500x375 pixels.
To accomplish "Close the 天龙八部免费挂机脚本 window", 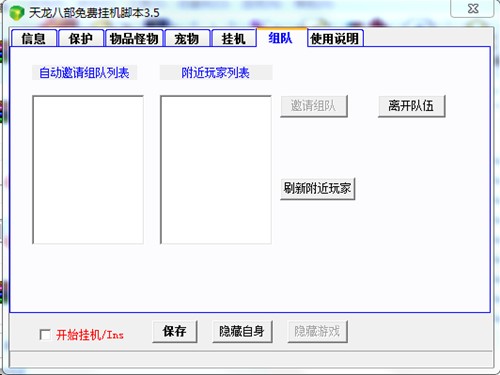I will [472, 8].
